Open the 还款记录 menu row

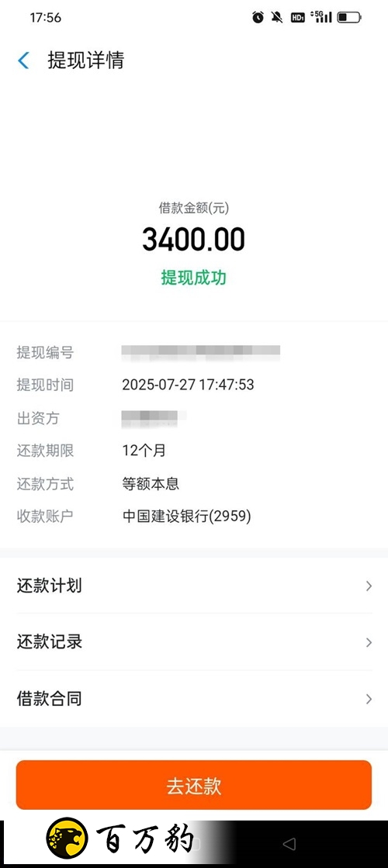click(194, 642)
